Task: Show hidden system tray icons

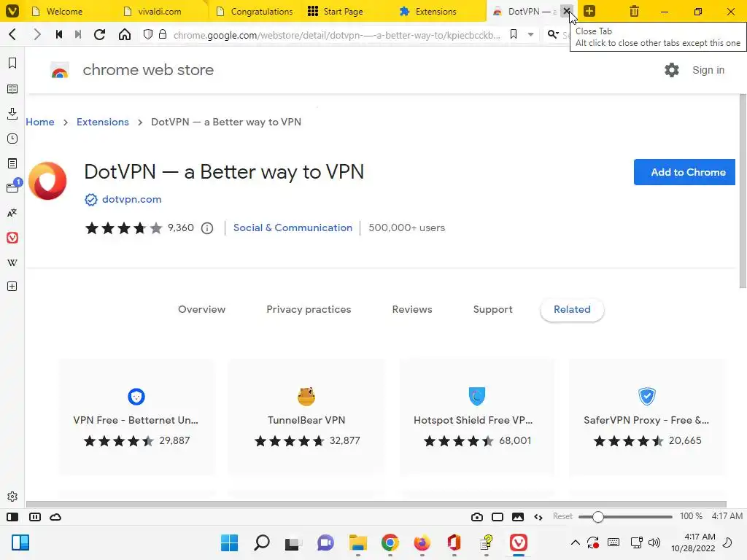Action: (x=576, y=542)
